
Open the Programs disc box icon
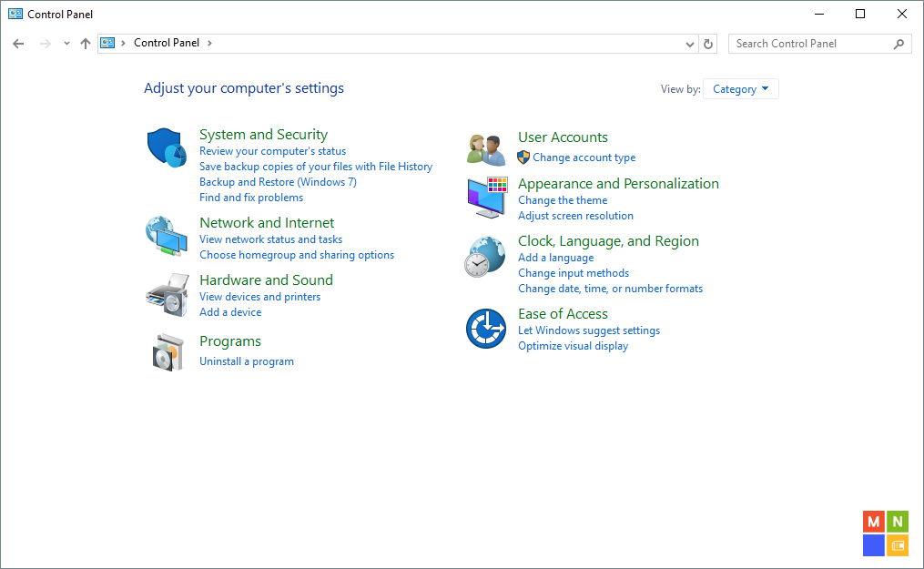coord(168,352)
